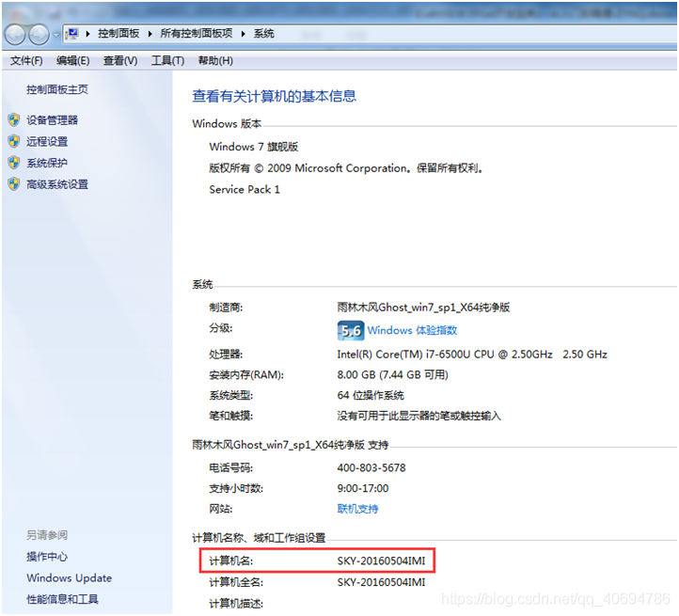Open the 编辑(E) menu
Image resolution: width=679 pixels, height=616 pixels.
pos(73,60)
